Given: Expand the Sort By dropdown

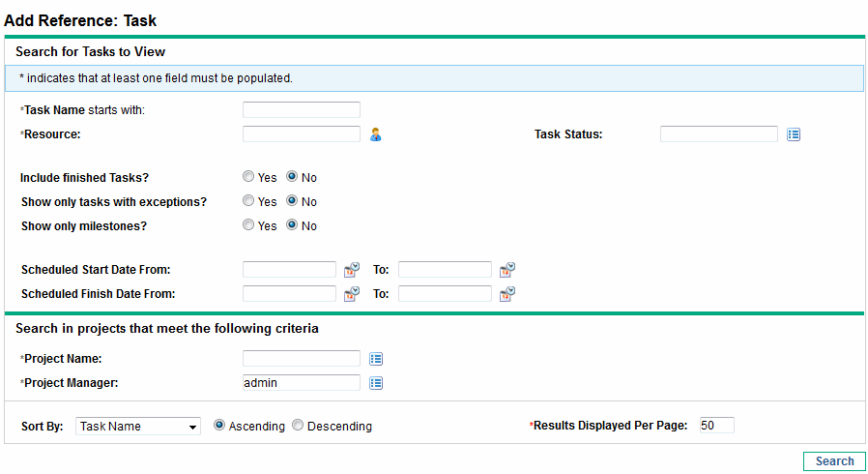Looking at the screenshot, I should click(137, 427).
